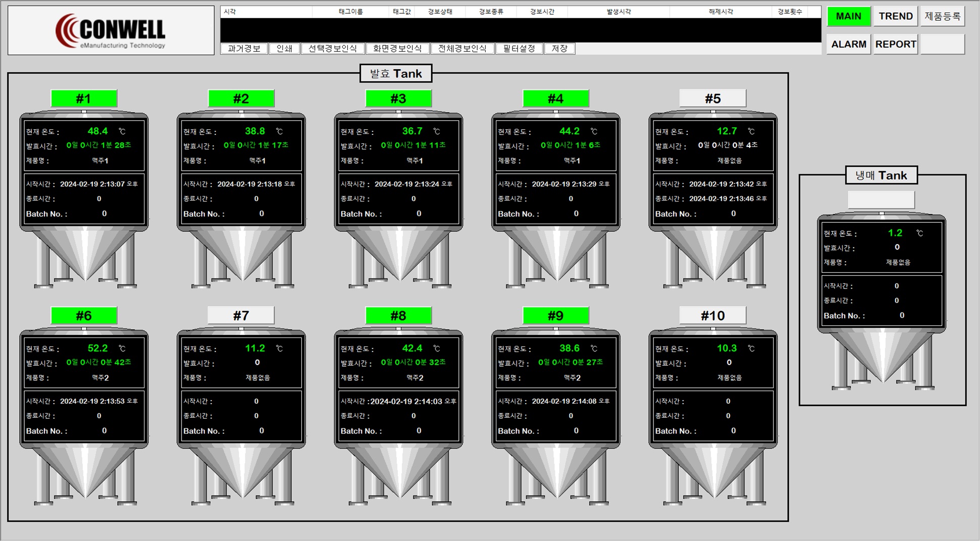Toggle the inactive tank #5 label

[x=713, y=99]
